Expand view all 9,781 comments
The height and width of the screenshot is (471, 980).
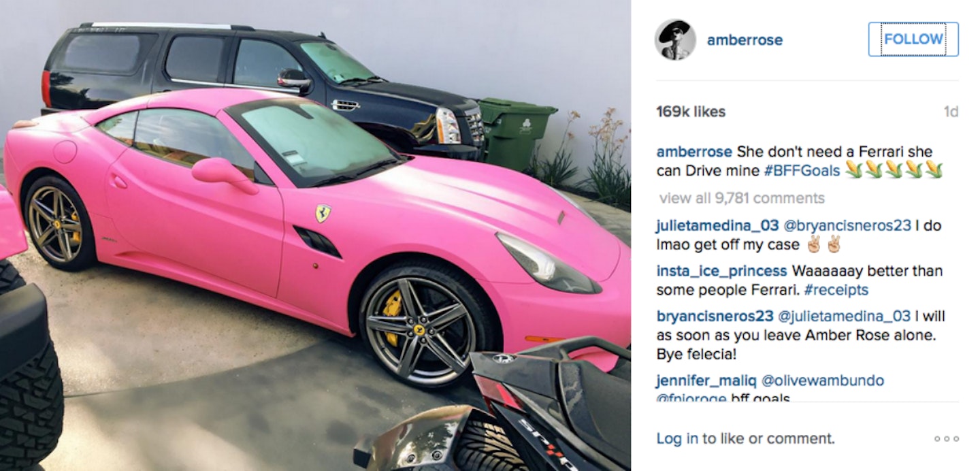(x=742, y=198)
